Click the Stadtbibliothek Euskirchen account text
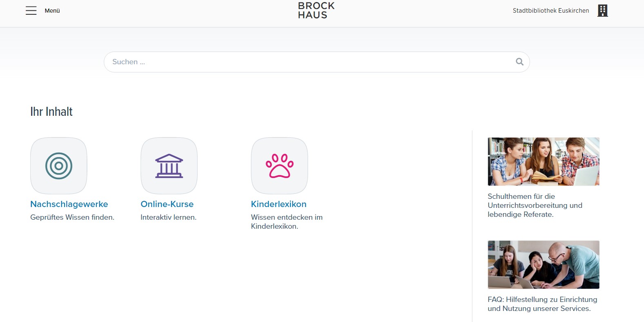This screenshot has height=322, width=644. (x=550, y=11)
